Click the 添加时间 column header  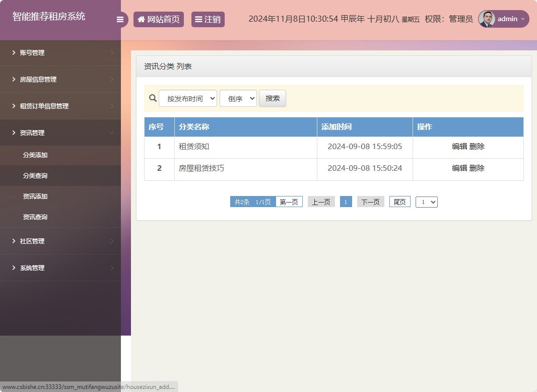(365, 127)
